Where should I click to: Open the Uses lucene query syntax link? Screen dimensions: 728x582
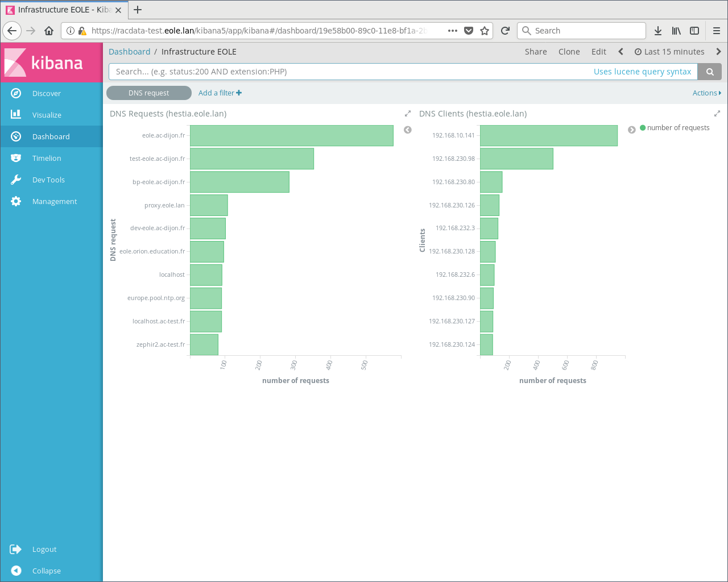click(642, 72)
